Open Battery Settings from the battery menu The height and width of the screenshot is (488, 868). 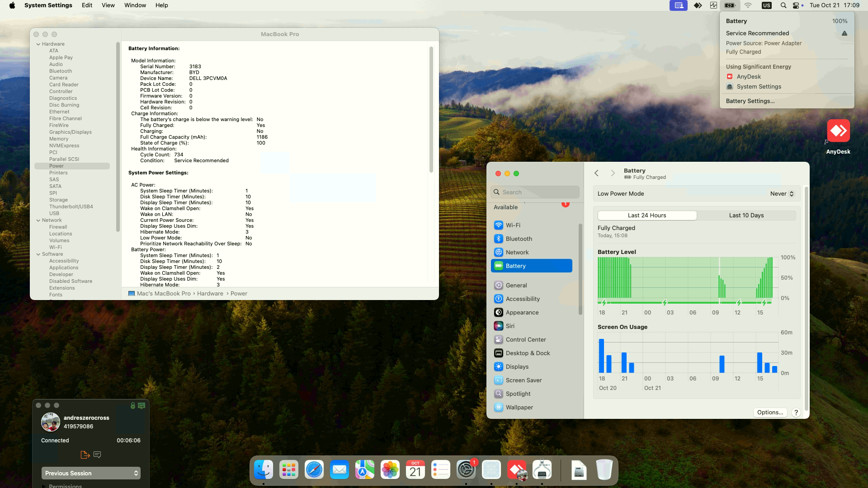pyautogui.click(x=750, y=101)
